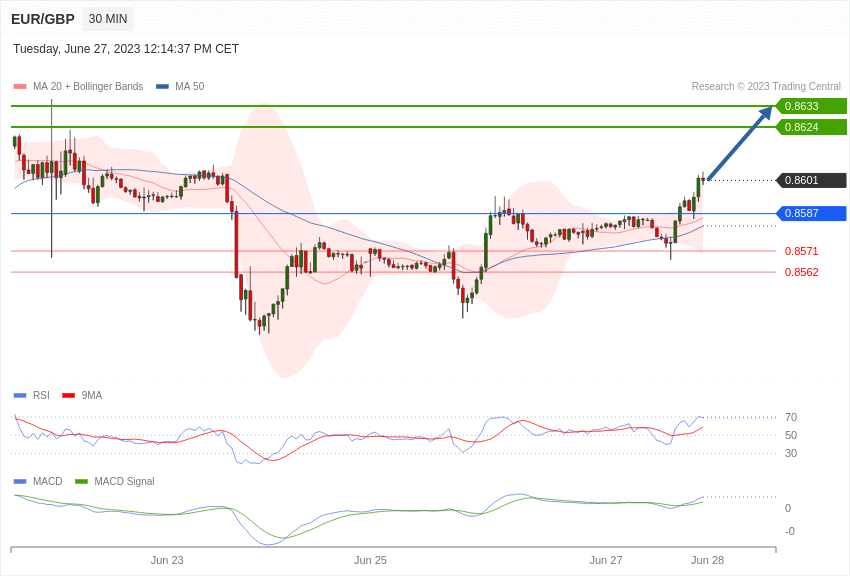
Task: Click the 0.8624 green resistance price tag
Action: [x=811, y=127]
